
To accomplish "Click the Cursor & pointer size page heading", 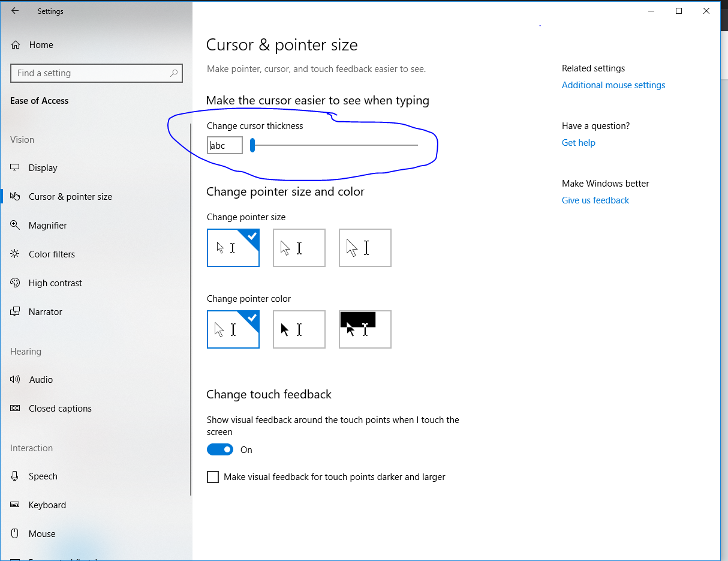I will coord(282,45).
